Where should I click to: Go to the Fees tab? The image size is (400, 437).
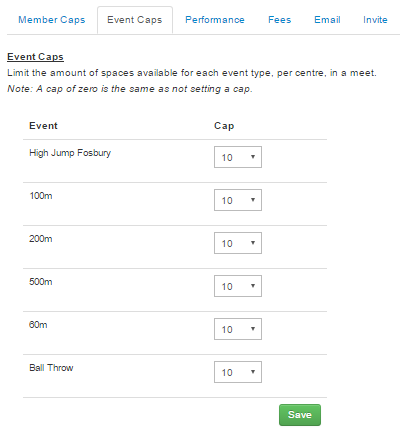click(280, 20)
